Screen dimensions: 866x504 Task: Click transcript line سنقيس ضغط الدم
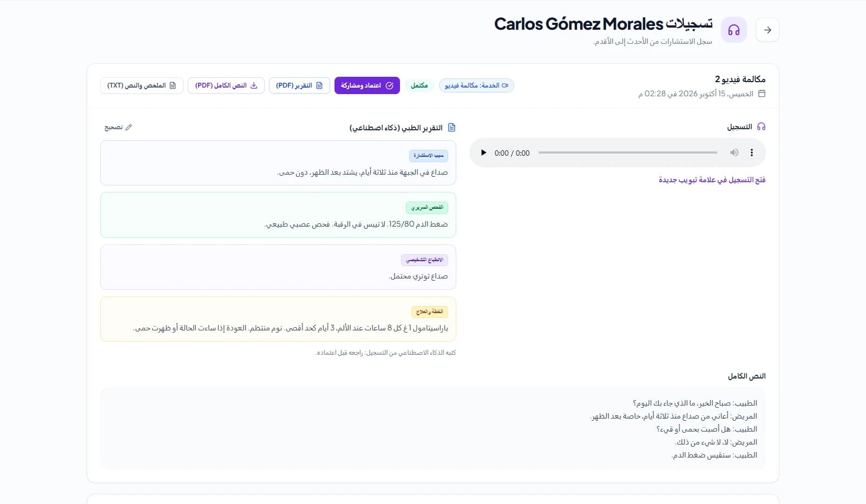714,455
